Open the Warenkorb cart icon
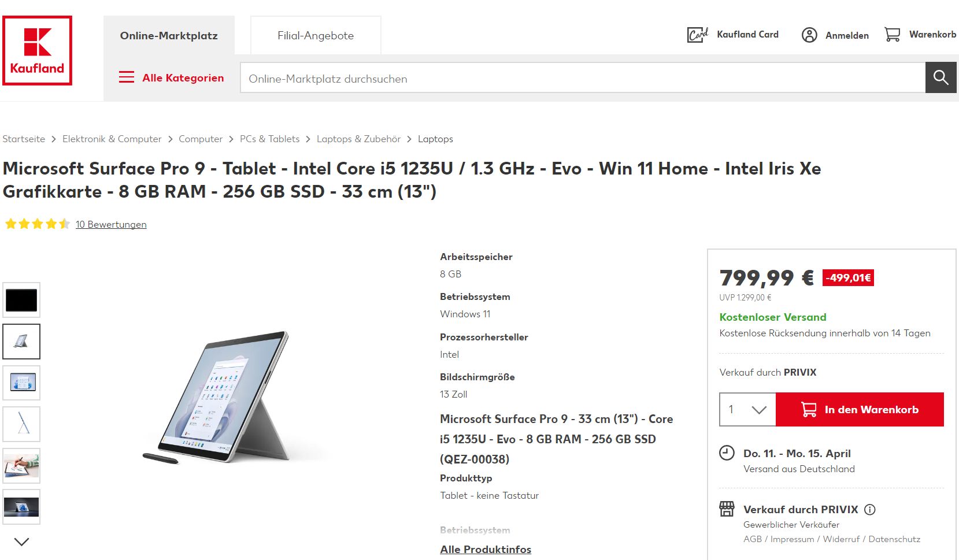Viewport: 959px width, 560px height. 892,35
